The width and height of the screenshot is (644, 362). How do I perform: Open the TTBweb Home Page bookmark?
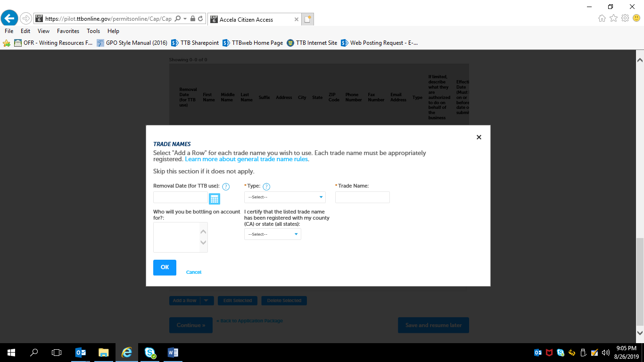coord(253,43)
